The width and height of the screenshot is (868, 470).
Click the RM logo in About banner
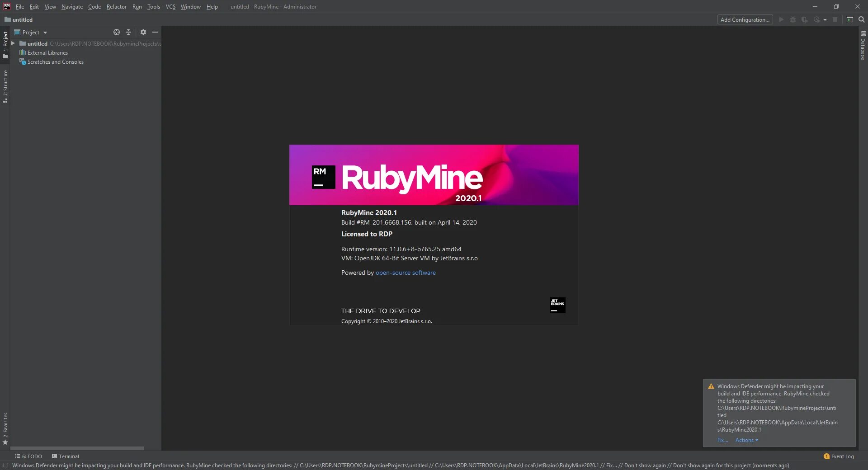tap(323, 177)
